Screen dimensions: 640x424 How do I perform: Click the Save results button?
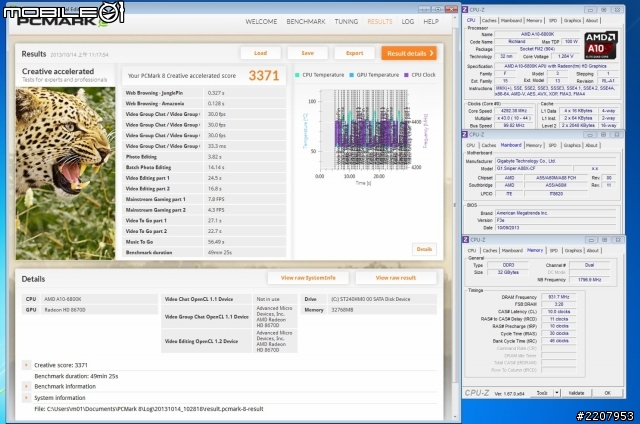(307, 53)
